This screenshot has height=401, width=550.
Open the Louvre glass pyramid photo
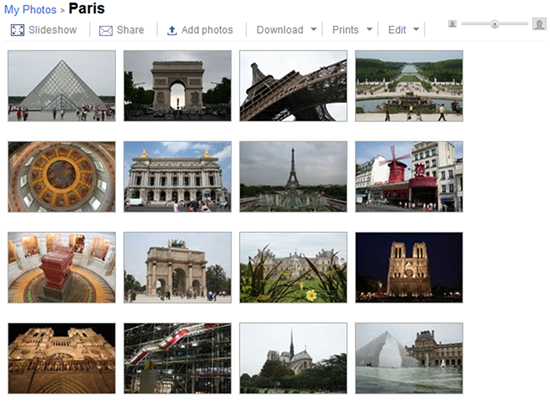coord(62,86)
